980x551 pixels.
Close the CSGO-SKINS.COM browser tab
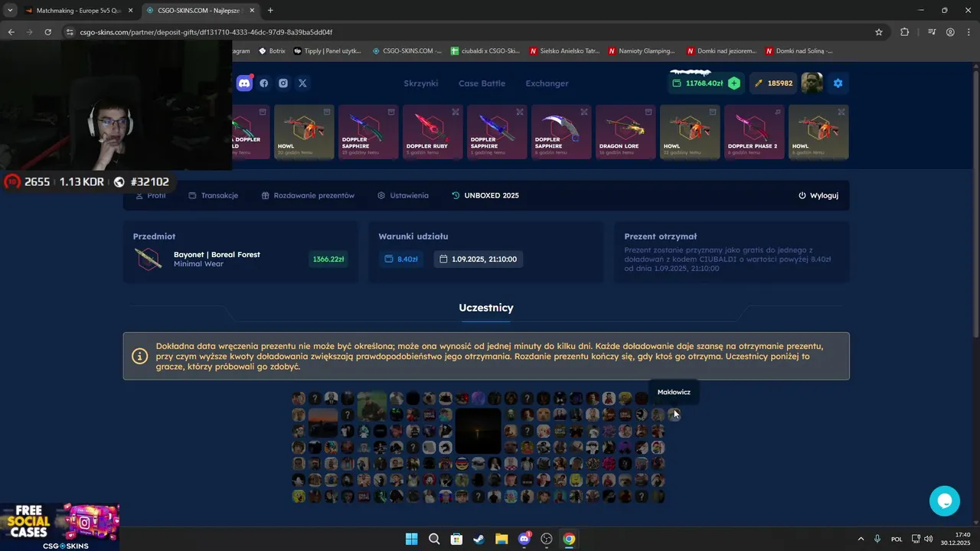click(x=253, y=11)
